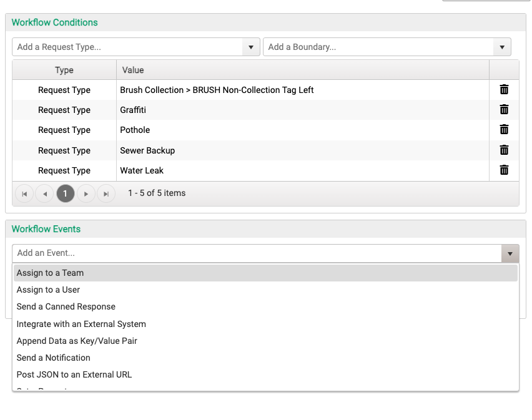Open the Add a Request Type dropdown arrow

point(251,47)
